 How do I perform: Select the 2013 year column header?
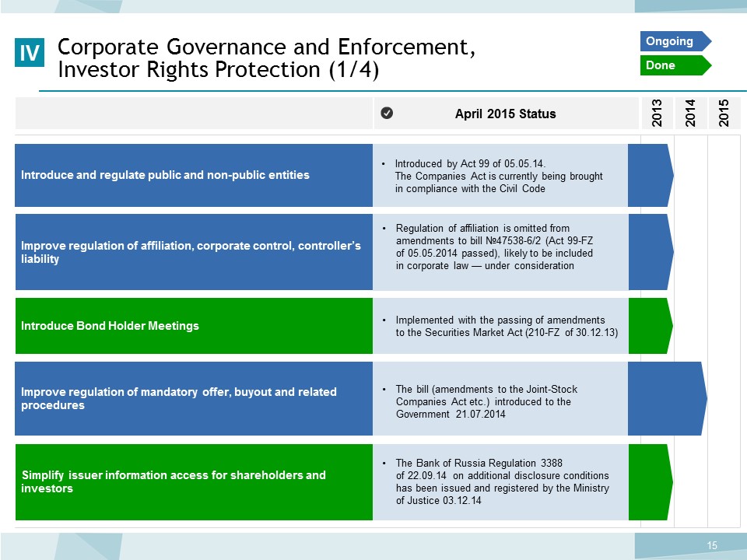[657, 113]
